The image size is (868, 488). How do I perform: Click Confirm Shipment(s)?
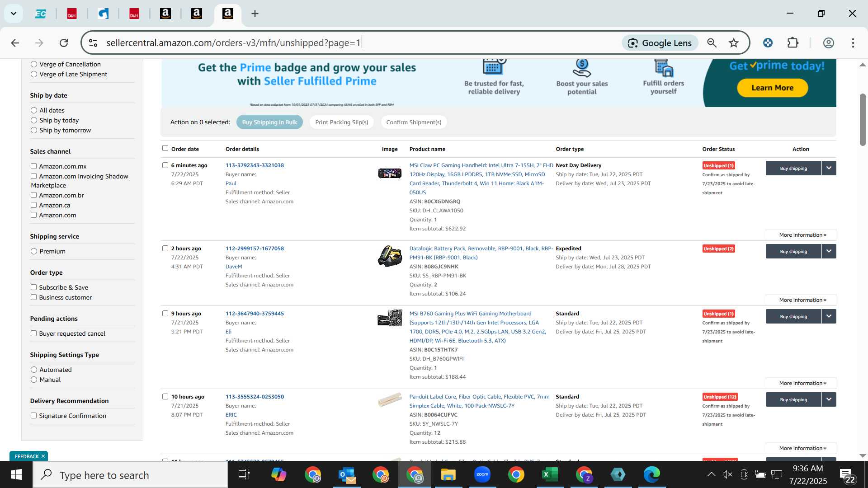tap(414, 122)
